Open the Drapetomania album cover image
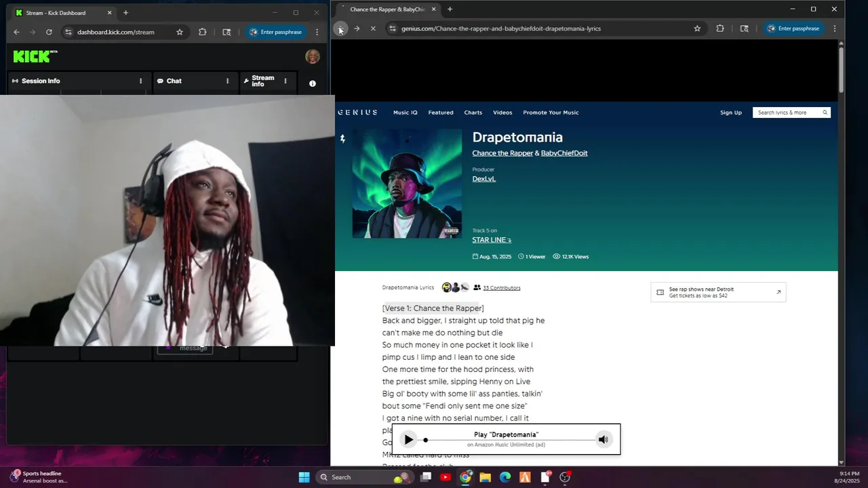The width and height of the screenshot is (868, 488). [x=407, y=183]
